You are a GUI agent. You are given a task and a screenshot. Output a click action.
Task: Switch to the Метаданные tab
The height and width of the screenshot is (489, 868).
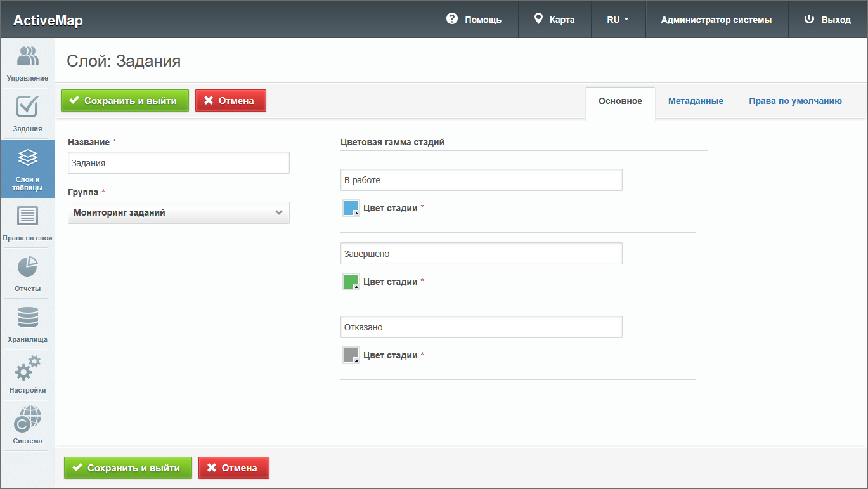[696, 101]
